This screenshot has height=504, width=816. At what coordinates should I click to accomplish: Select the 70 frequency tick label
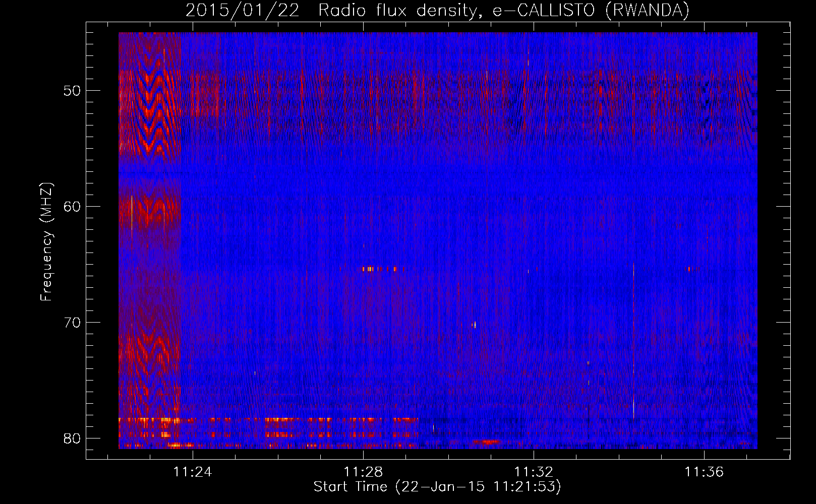tap(72, 323)
